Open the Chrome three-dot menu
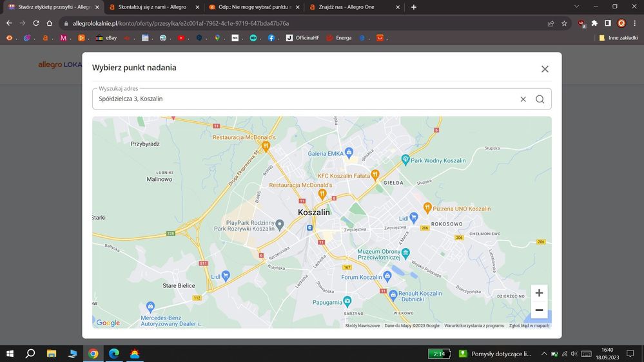 point(635,23)
